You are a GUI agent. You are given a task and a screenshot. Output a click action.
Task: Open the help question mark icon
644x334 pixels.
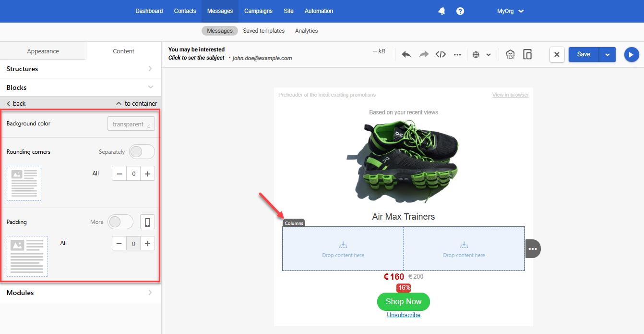click(x=460, y=11)
